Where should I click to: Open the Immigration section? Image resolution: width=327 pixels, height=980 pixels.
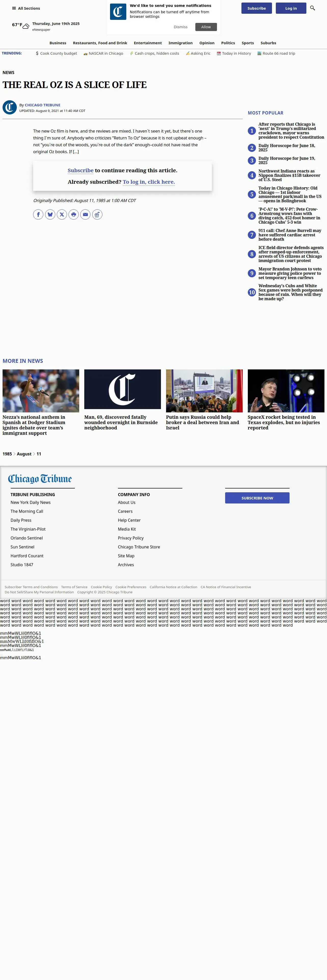coord(181,43)
